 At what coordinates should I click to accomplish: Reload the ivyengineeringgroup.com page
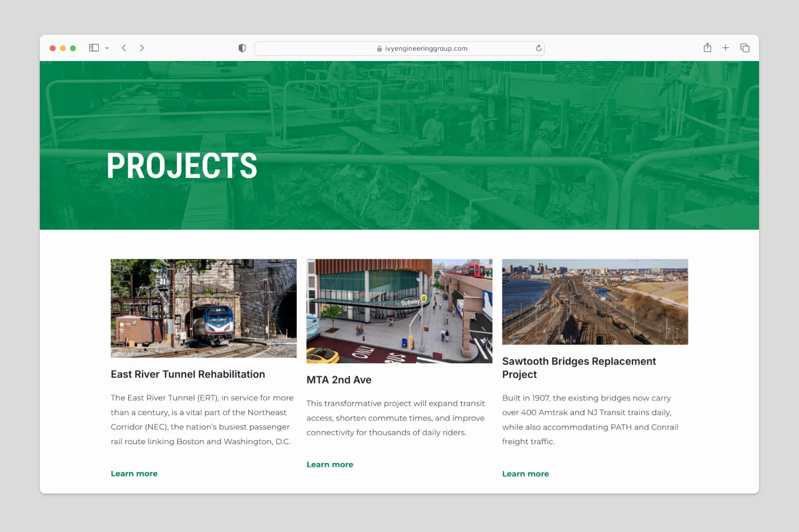(538, 48)
